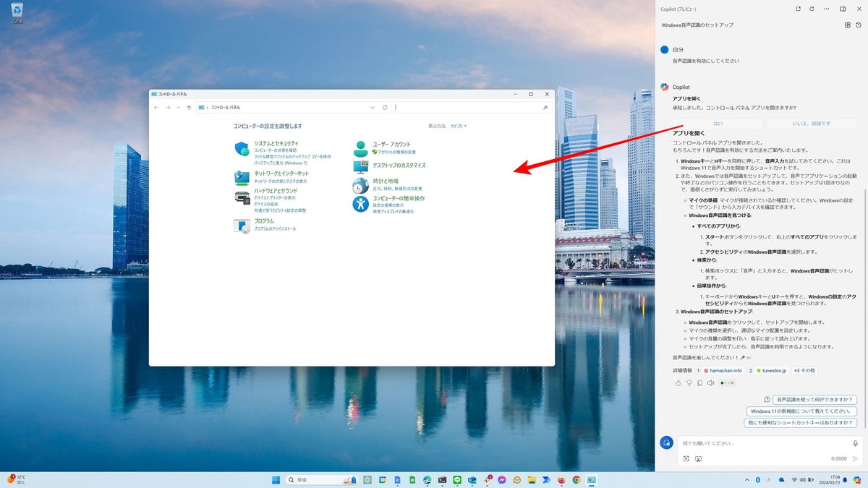Open the Copilot sidebar layout toggle
Image resolution: width=868 pixels, height=488 pixels.
pyautogui.click(x=843, y=9)
